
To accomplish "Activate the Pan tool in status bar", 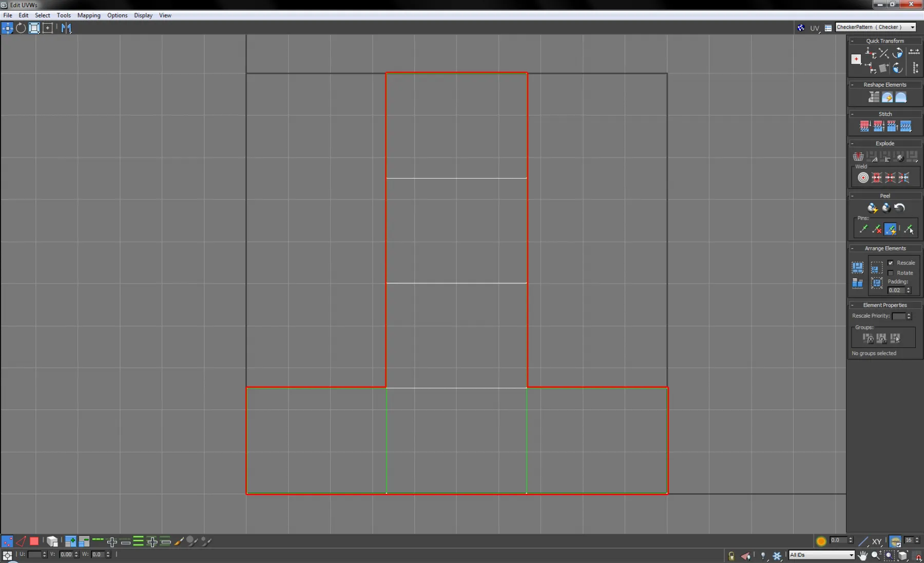I will point(864,556).
